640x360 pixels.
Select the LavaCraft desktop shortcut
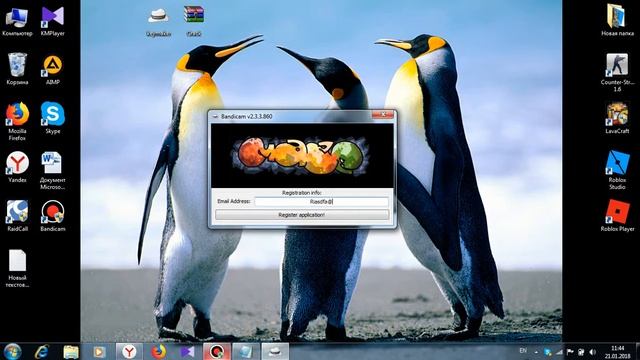pyautogui.click(x=617, y=118)
